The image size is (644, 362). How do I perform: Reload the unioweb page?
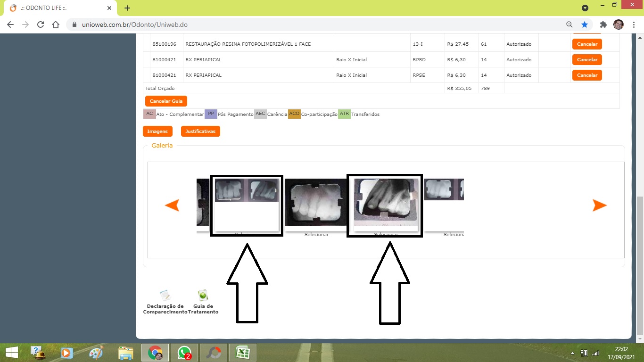pyautogui.click(x=41, y=25)
